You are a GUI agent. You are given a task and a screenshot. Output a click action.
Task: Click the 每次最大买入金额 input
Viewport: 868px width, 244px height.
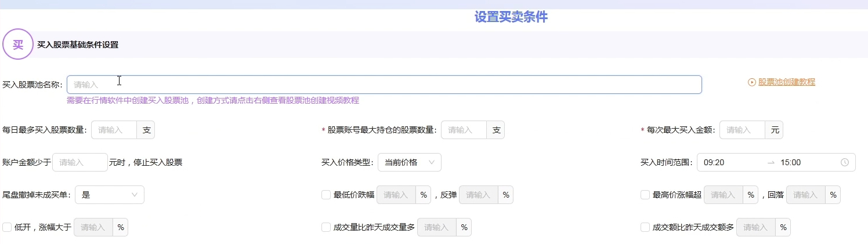[x=742, y=130]
